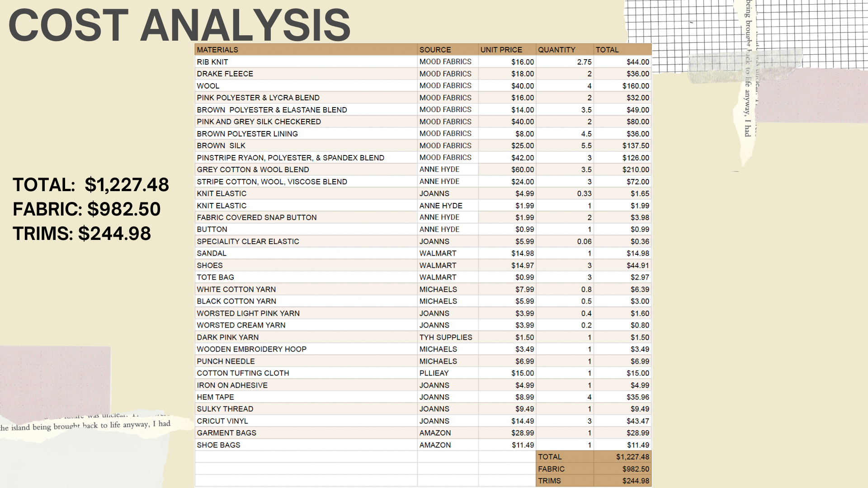Select the table footer TRIMS label
The height and width of the screenshot is (488, 868).
(x=565, y=481)
